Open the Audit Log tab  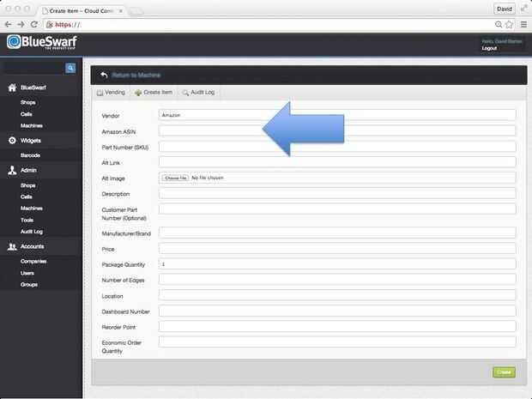(198, 93)
